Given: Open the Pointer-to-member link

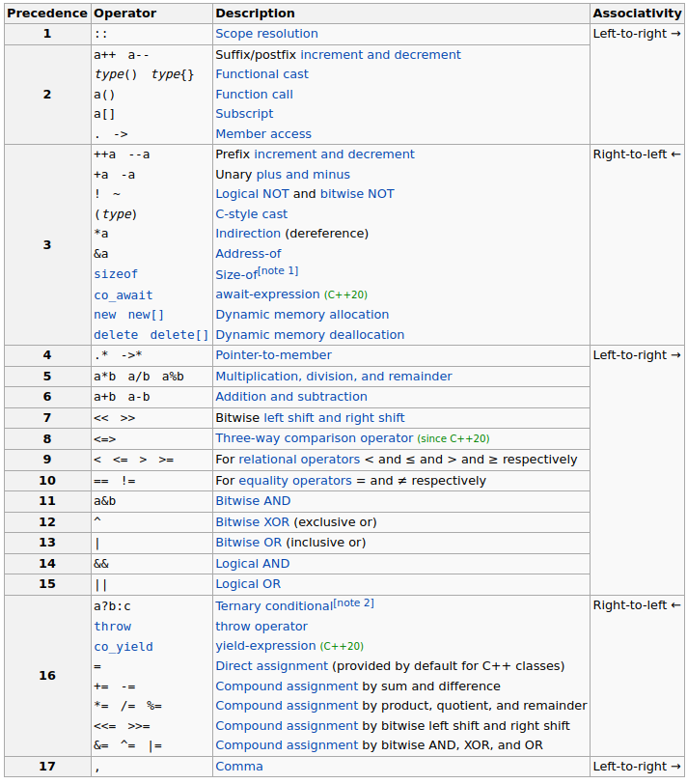Looking at the screenshot, I should pyautogui.click(x=273, y=355).
